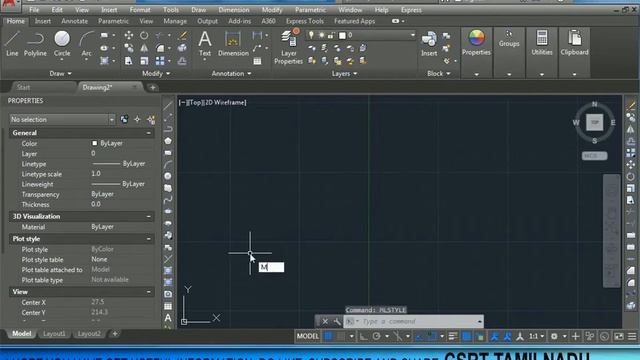This screenshot has width=640, height=360.
Task: Open the Properties color wheel panel
Action: point(476,42)
